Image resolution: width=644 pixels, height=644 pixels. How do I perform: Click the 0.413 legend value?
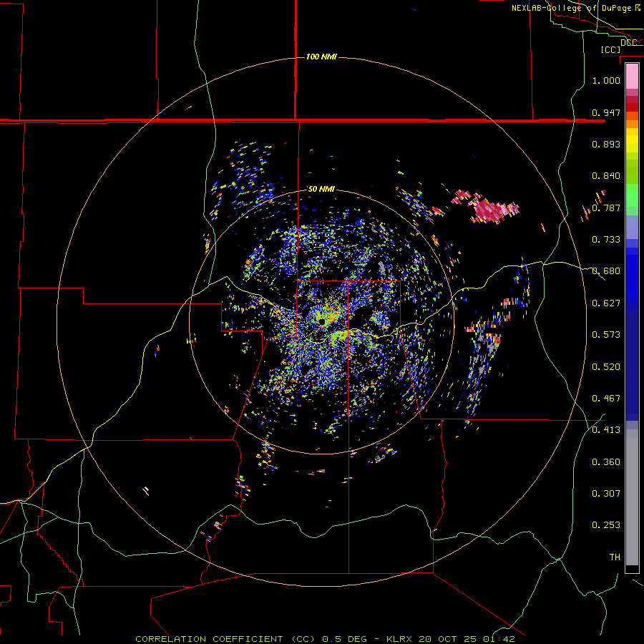click(x=606, y=430)
